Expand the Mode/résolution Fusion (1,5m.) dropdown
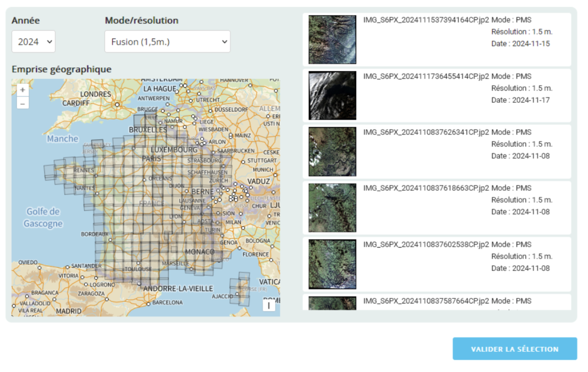This screenshot has height=372, width=588. point(167,42)
